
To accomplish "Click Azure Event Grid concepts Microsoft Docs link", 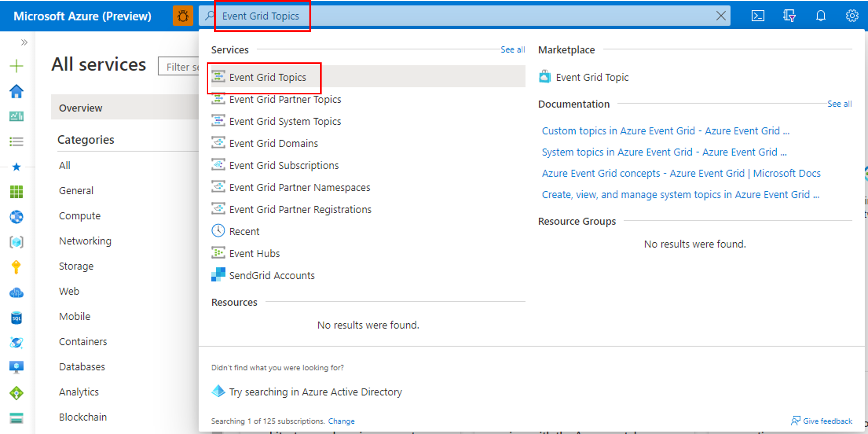I will [x=682, y=173].
